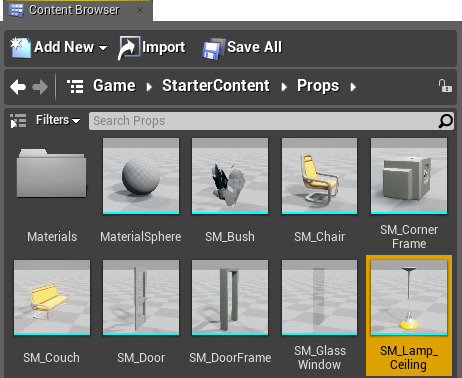
Task: Click the magnifying glass search icon
Action: [x=445, y=121]
